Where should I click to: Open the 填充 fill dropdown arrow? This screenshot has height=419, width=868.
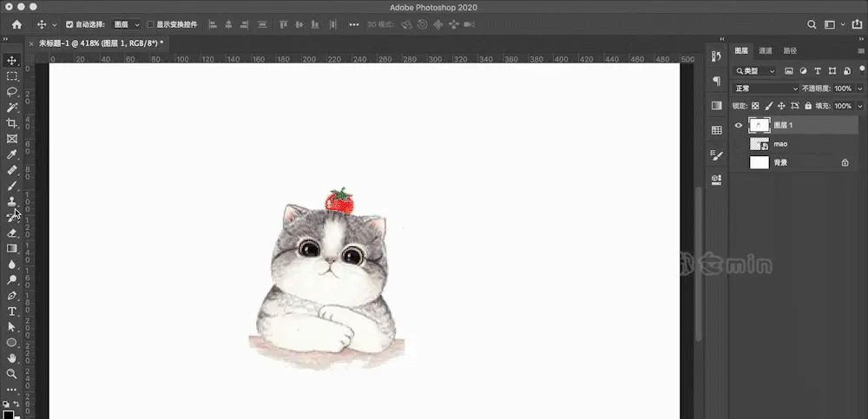[x=859, y=106]
